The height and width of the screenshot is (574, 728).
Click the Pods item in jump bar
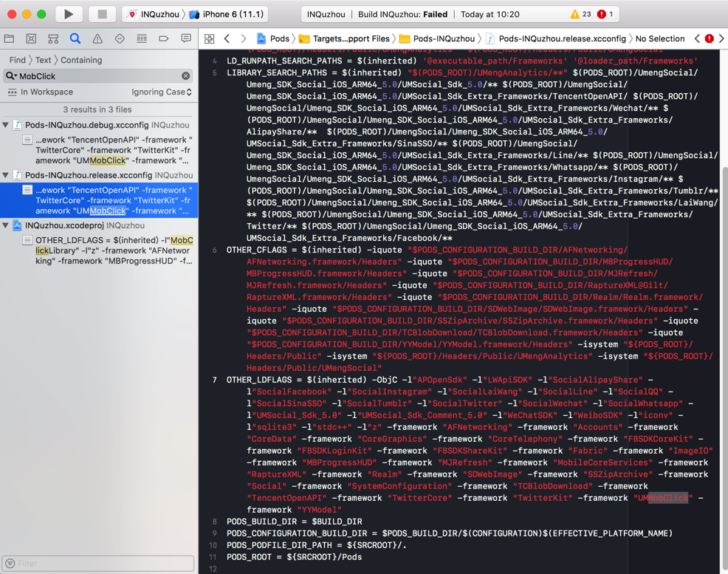pos(273,38)
